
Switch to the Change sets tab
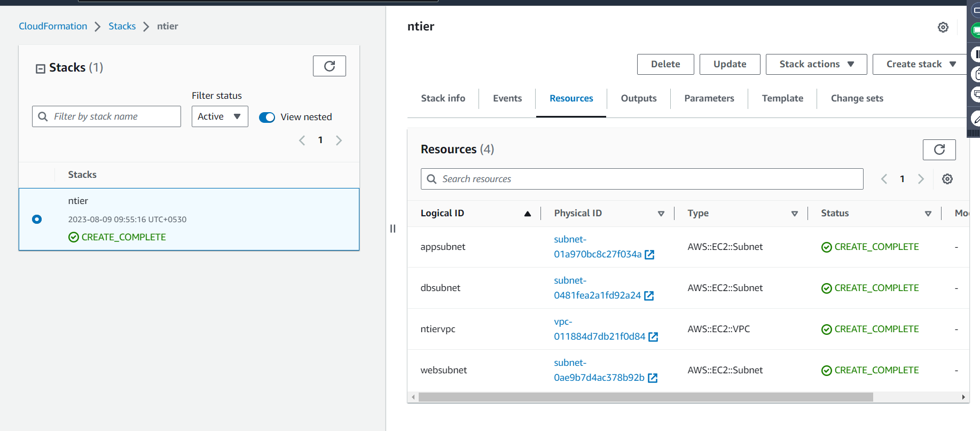tap(857, 98)
